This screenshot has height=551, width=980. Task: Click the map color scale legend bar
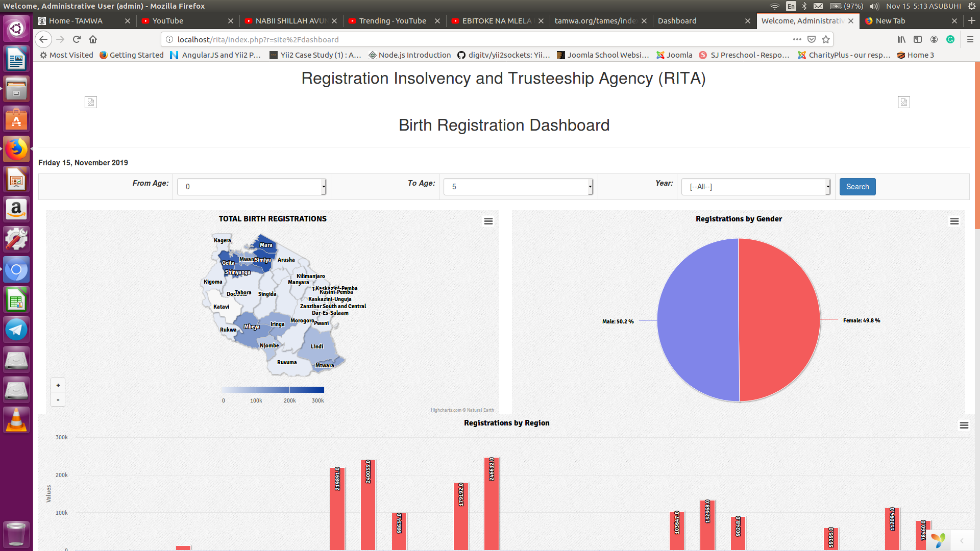pos(273,390)
